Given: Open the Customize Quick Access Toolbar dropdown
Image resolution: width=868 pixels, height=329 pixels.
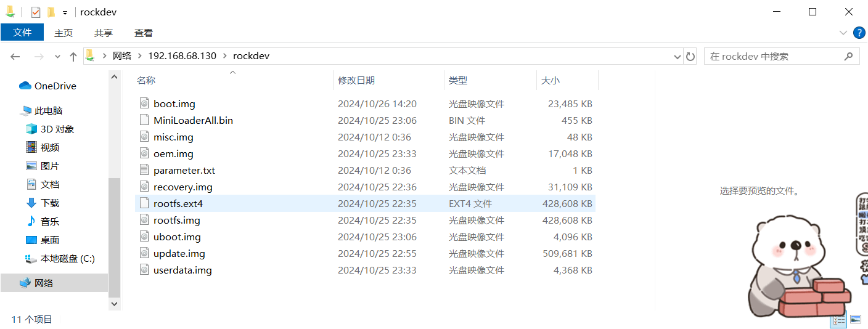Looking at the screenshot, I should [65, 13].
